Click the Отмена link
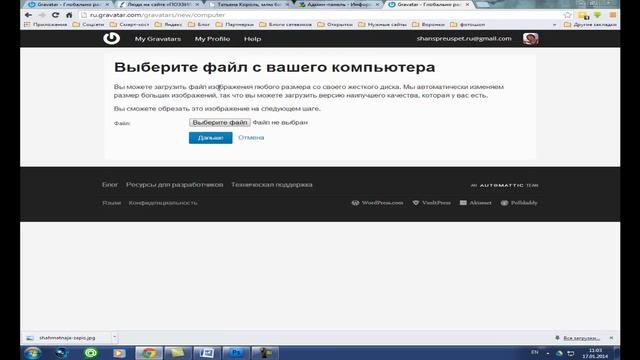The image size is (640, 360). [251, 138]
